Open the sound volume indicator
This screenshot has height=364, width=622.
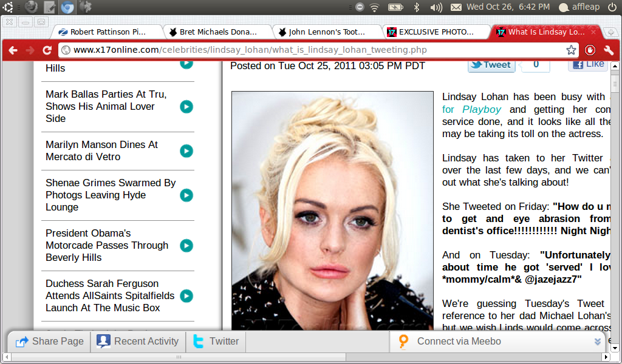click(x=436, y=7)
